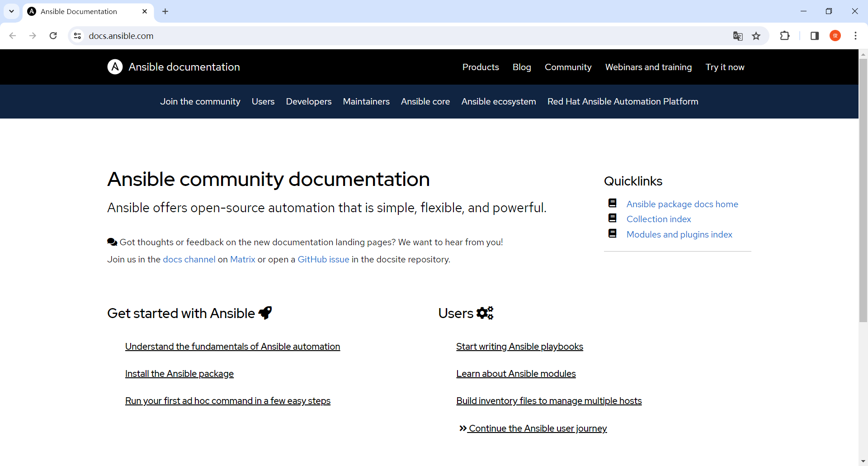Click the speech bubbles feedback icon
Screen dimensions: 868x466
click(x=112, y=242)
